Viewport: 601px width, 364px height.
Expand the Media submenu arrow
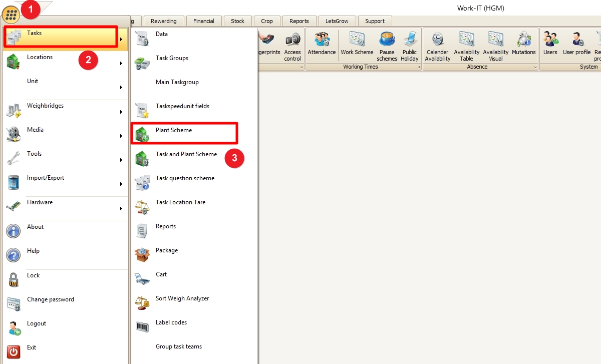[x=121, y=136]
